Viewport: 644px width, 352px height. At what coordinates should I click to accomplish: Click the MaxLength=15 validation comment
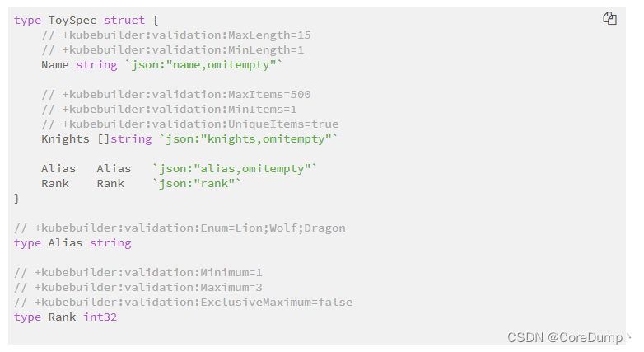coord(176,35)
